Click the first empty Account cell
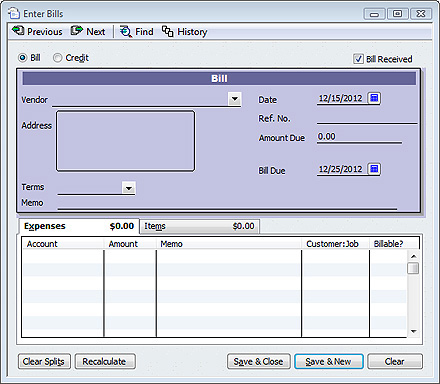The width and height of the screenshot is (440, 384). click(x=63, y=257)
